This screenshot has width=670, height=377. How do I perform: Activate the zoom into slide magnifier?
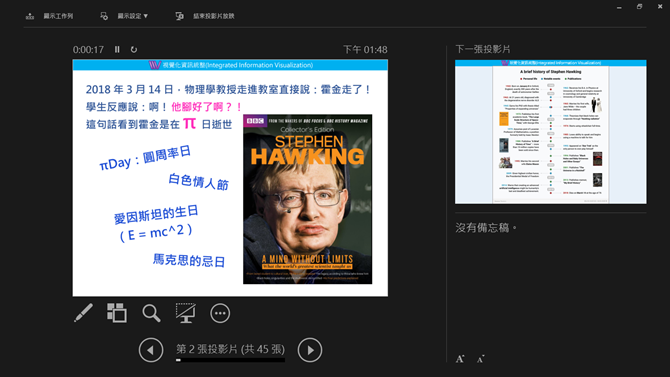point(151,313)
